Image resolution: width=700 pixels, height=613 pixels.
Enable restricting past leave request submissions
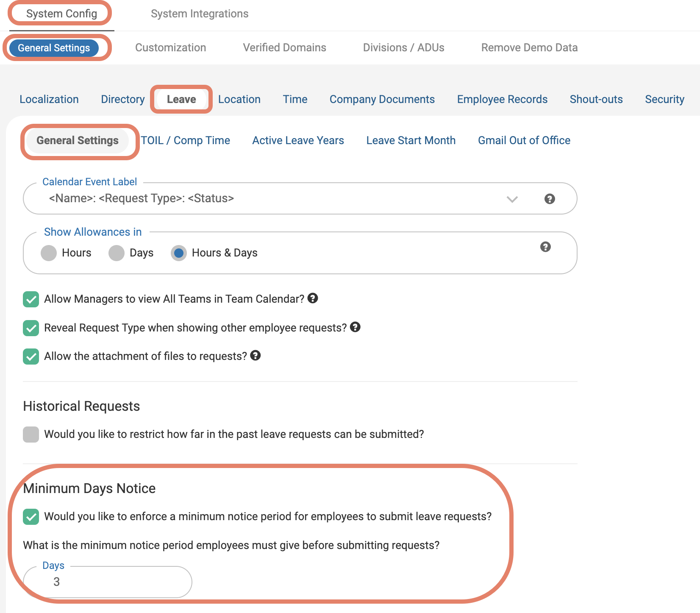tap(31, 434)
